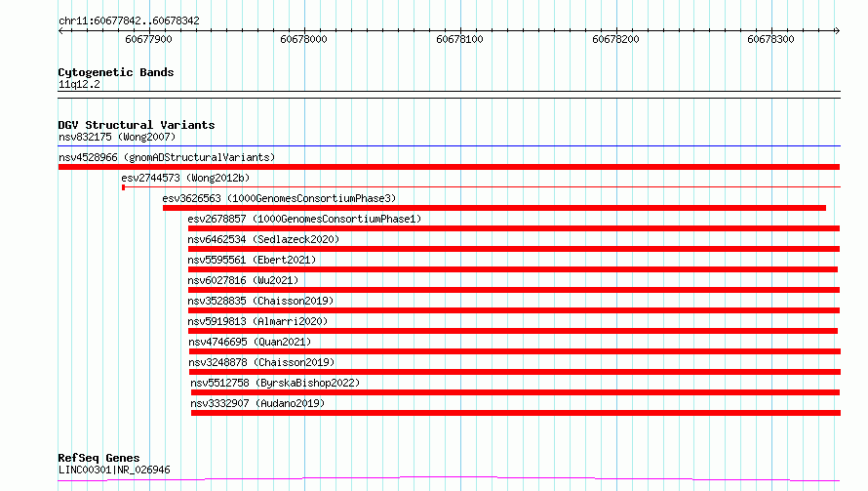Click the chr11:60677842..60678342 region label
Image resolution: width=868 pixels, height=491 pixels.
click(129, 21)
